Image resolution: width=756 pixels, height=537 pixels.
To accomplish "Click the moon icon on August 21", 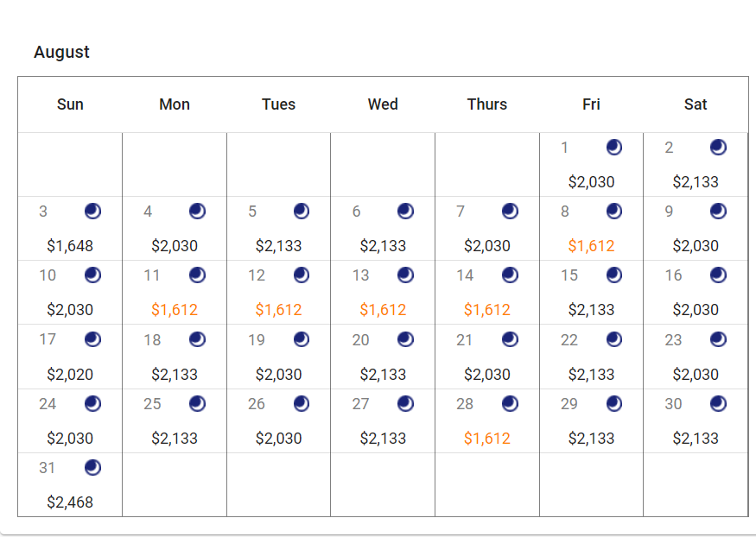I will click(510, 339).
